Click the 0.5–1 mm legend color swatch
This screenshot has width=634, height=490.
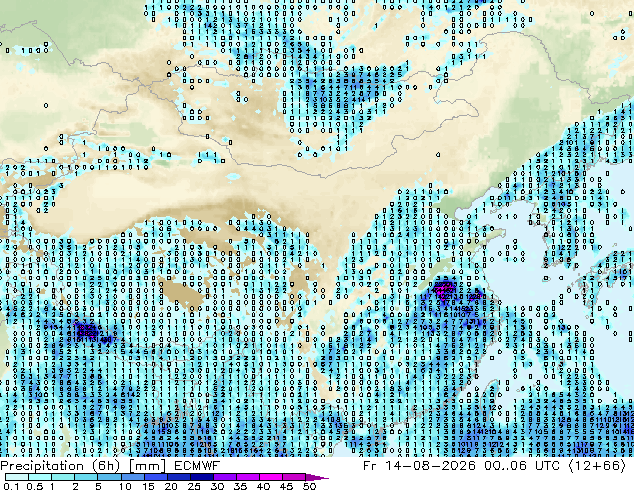40,477
